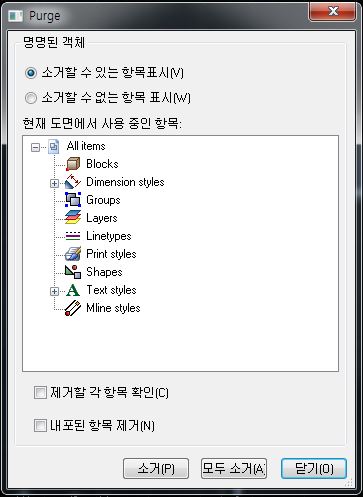Click the 닫기(O) close button

click(314, 469)
